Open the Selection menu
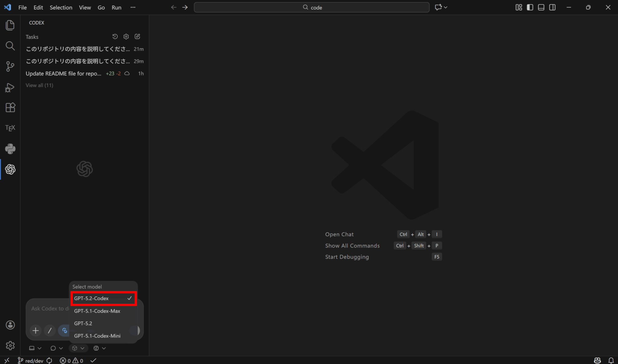 [x=61, y=8]
